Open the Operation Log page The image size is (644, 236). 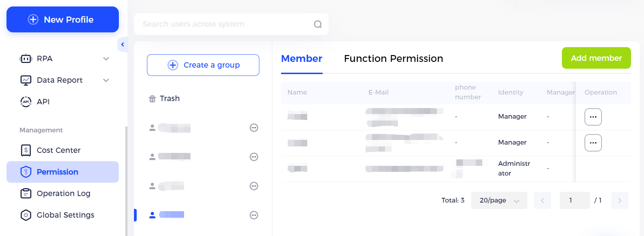(63, 194)
